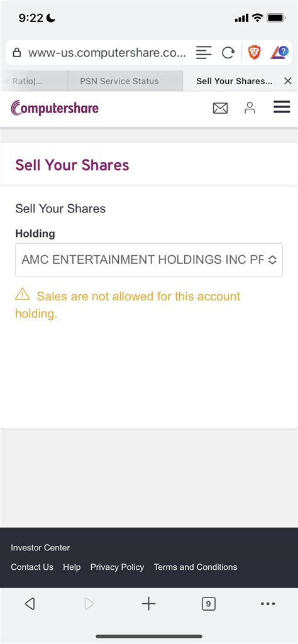The height and width of the screenshot is (644, 298).
Task: Expand the hamburger navigation menu
Action: (282, 107)
